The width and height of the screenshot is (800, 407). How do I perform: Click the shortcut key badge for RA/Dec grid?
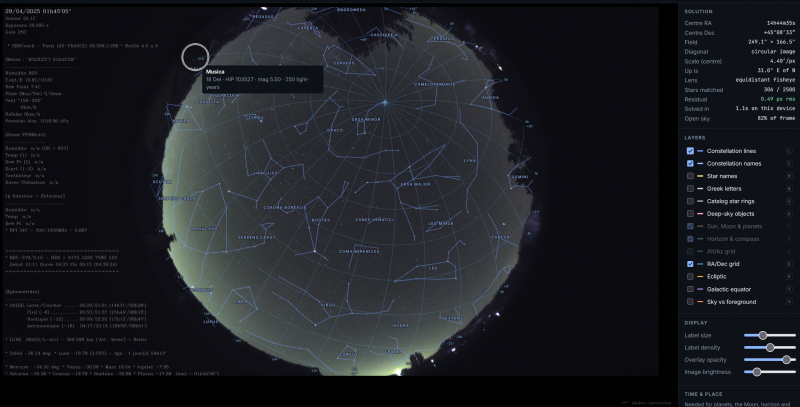click(789, 264)
